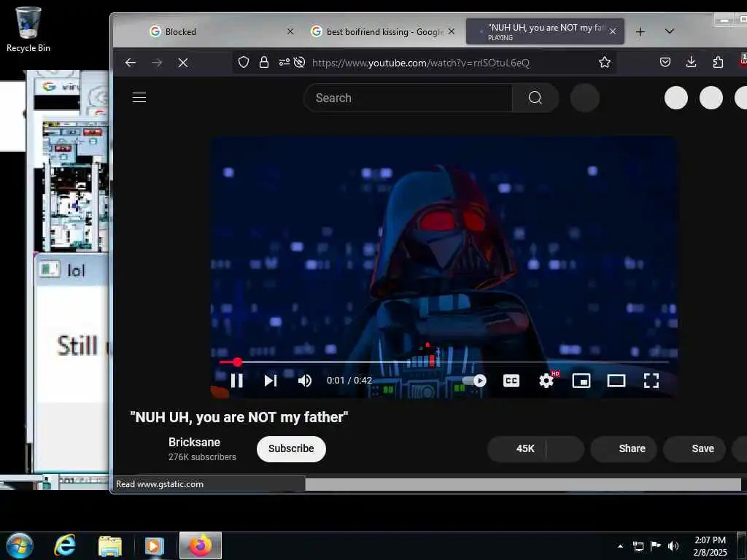Open the system volume tray icon
This screenshot has height=560, width=747.
tap(673, 546)
